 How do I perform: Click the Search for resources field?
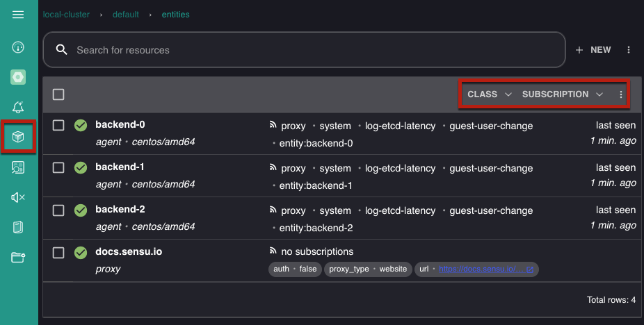click(x=305, y=50)
